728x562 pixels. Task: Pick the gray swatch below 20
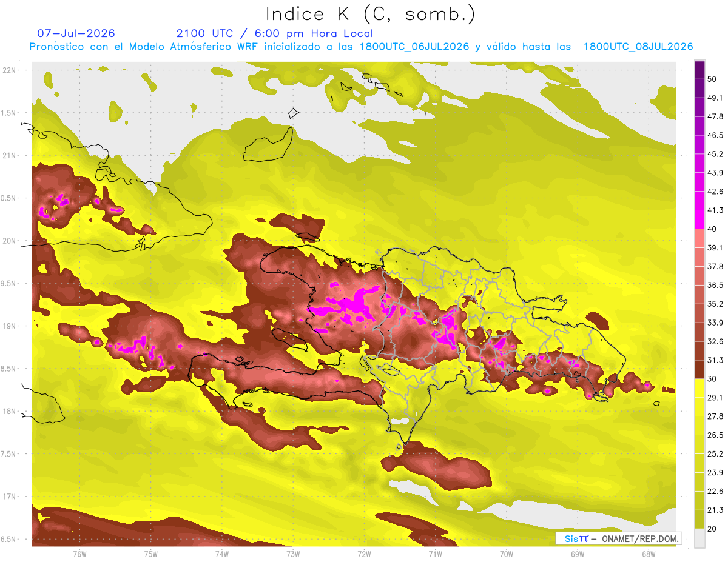pos(699,538)
